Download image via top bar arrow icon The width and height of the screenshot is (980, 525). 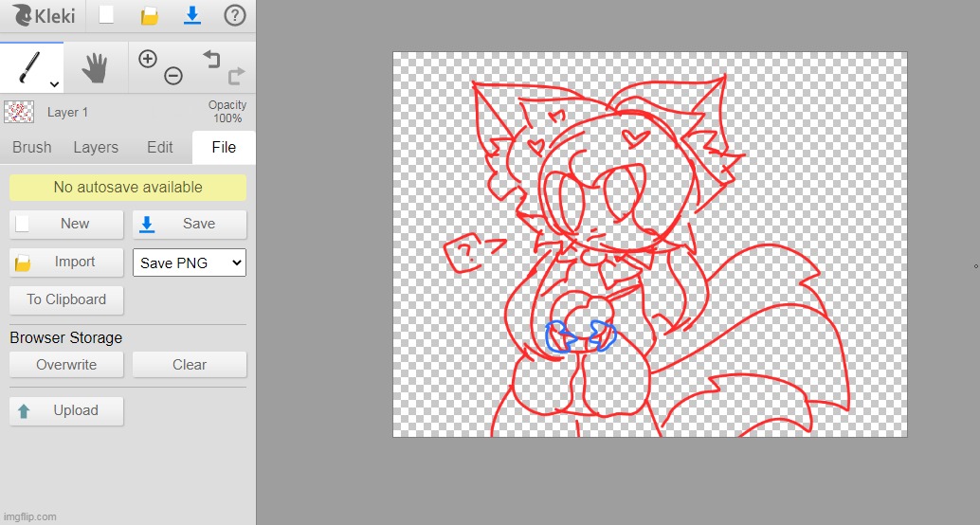coord(192,15)
